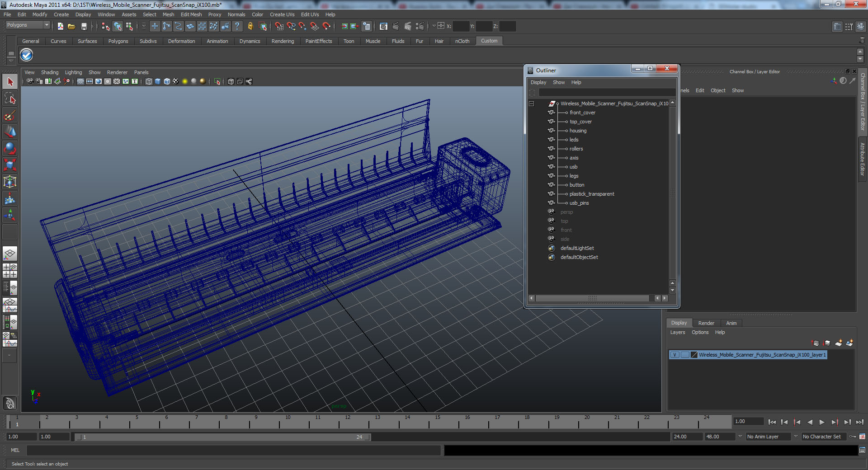Toggle layer visibility V box
This screenshot has height=470, width=868.
pos(675,355)
